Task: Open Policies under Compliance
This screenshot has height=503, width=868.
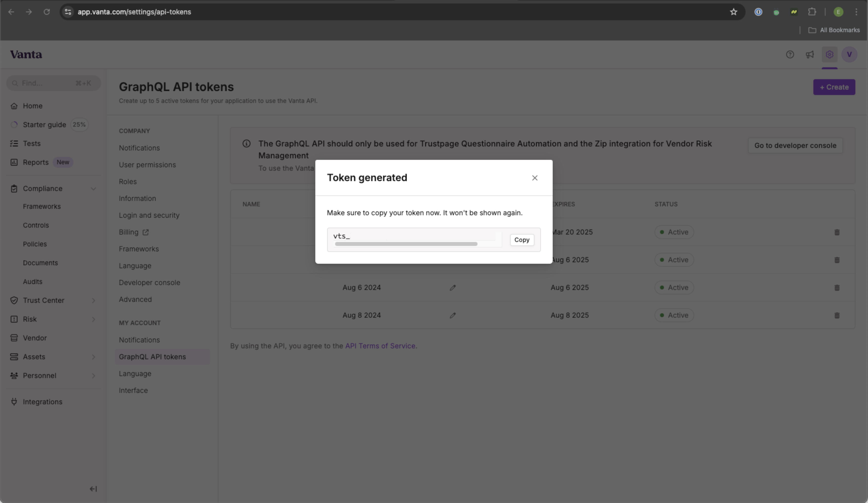Action: (x=35, y=244)
